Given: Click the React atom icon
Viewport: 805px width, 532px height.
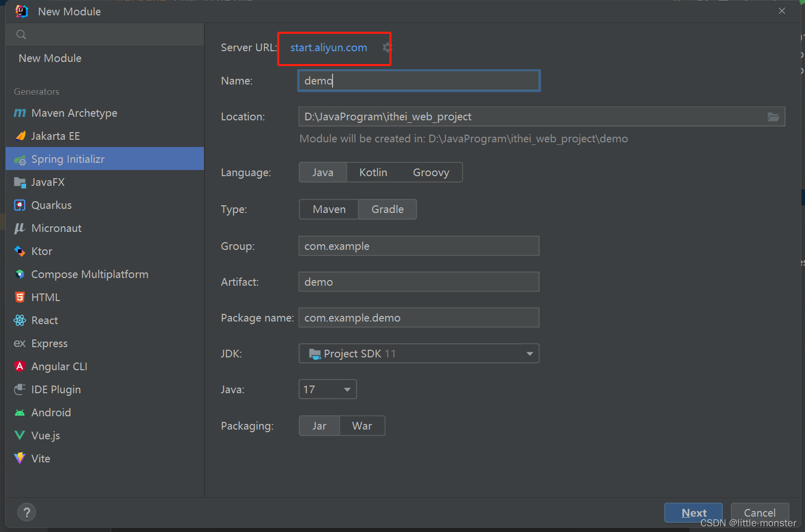Looking at the screenshot, I should click(x=20, y=321).
